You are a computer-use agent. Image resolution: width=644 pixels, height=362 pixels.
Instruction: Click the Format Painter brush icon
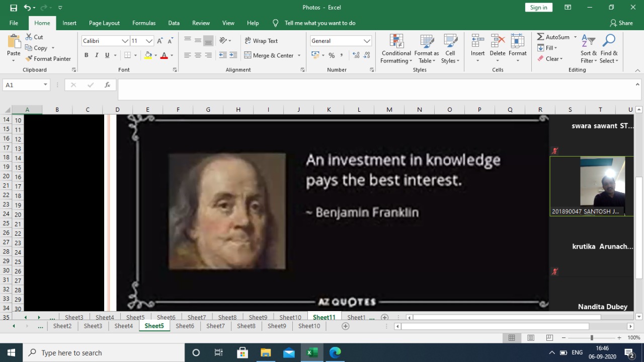click(x=29, y=59)
